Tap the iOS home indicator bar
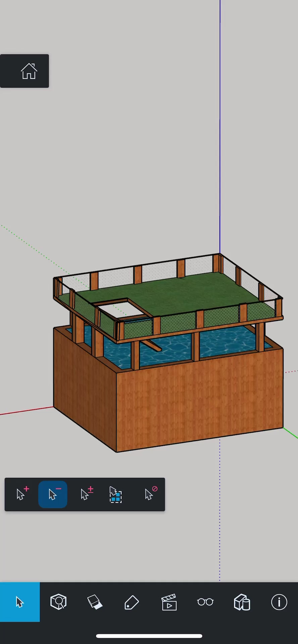 click(149, 636)
